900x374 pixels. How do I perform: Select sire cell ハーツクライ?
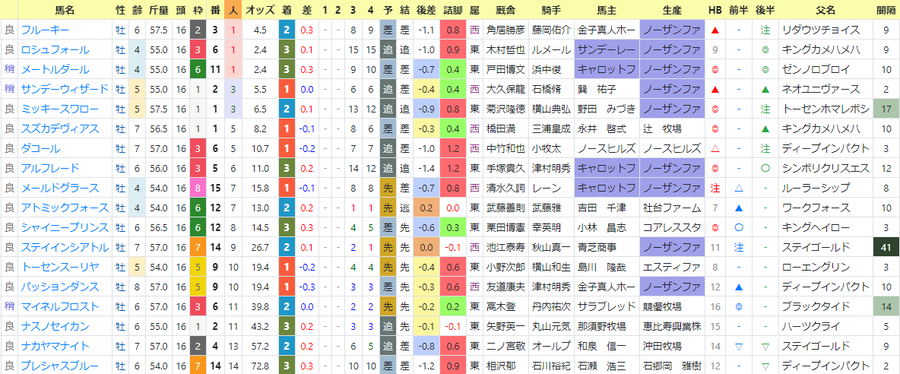824,326
